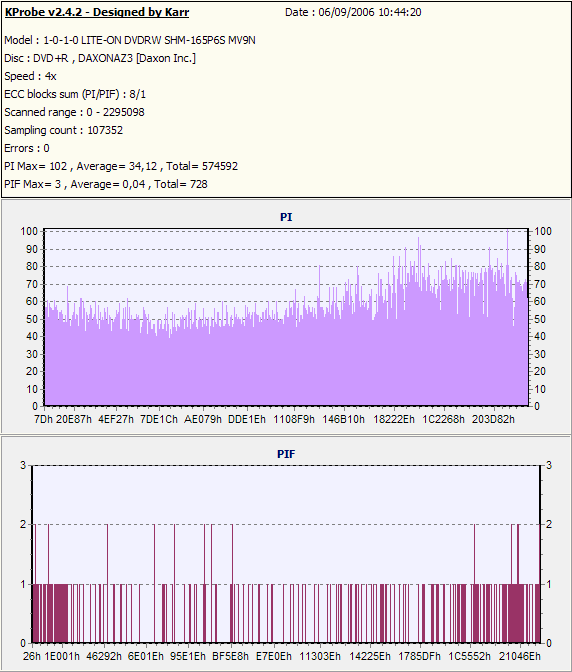Click the 203D82h label on PI axis

click(493, 419)
